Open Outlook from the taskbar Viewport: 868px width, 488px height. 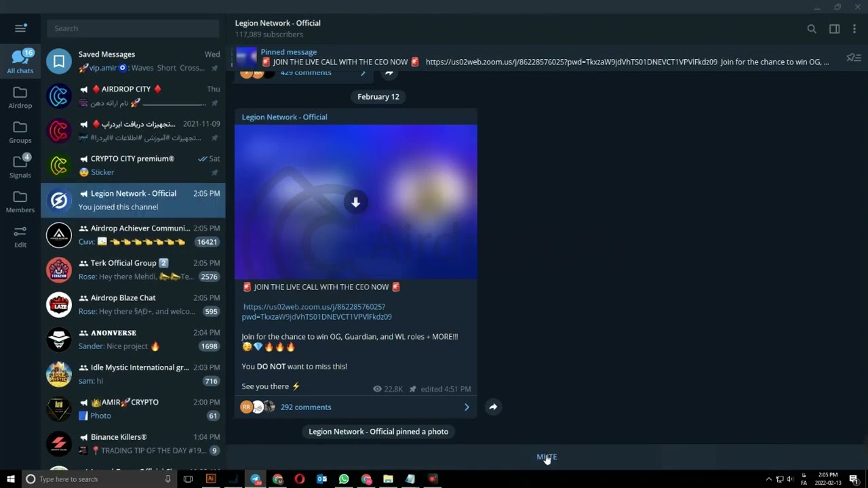[322, 479]
